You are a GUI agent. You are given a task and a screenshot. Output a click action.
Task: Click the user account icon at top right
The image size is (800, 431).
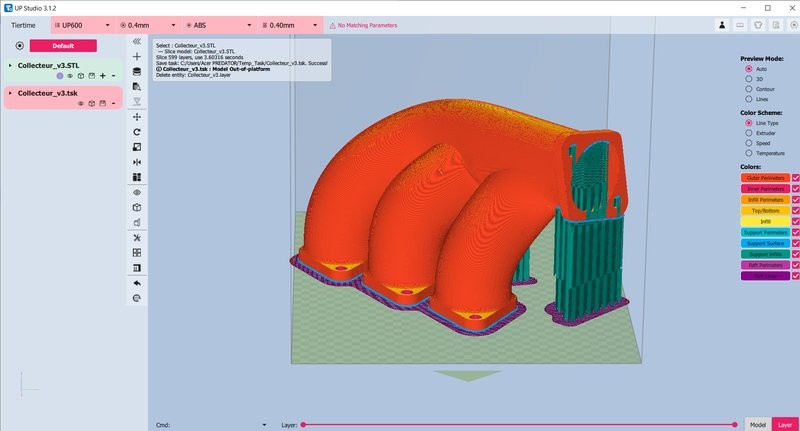[x=721, y=23]
